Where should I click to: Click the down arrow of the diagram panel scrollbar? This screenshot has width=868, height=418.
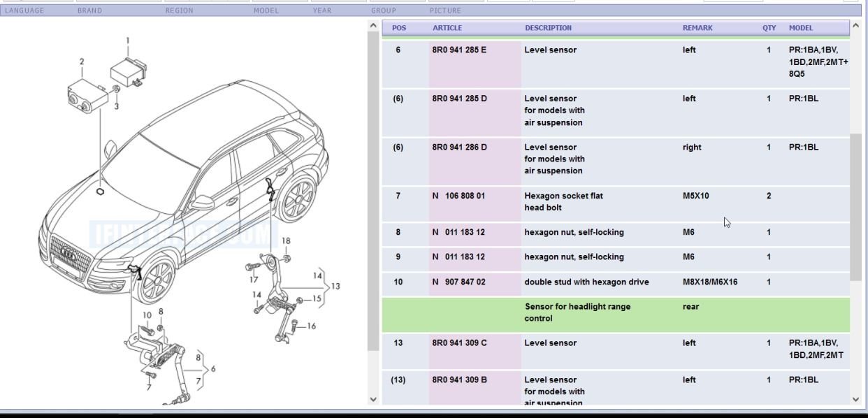click(372, 398)
